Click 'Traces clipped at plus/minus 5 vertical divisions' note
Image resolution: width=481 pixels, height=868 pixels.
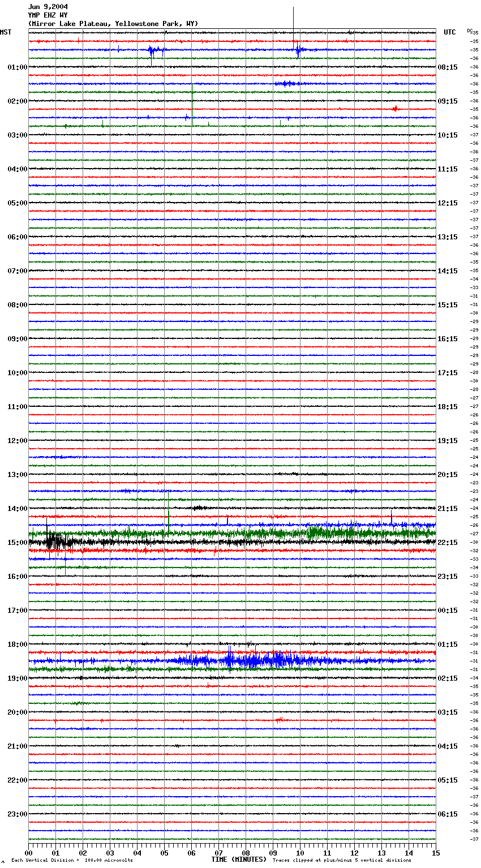342,861
